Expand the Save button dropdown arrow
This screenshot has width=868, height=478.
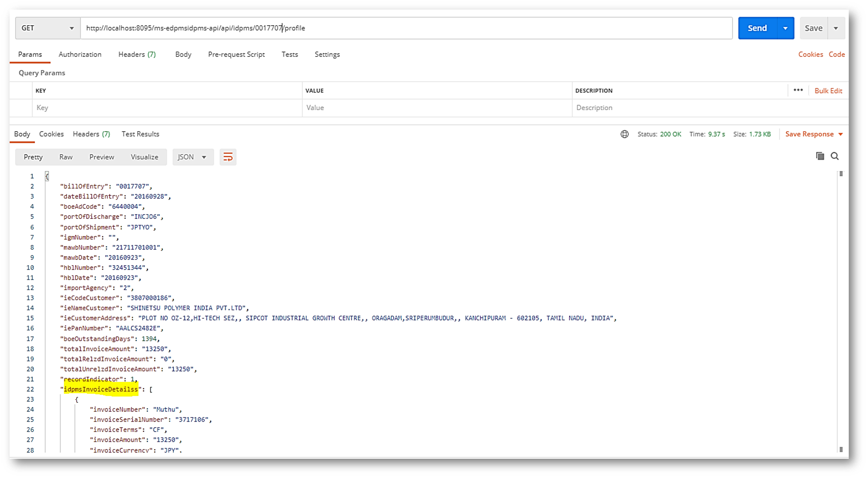tap(836, 28)
